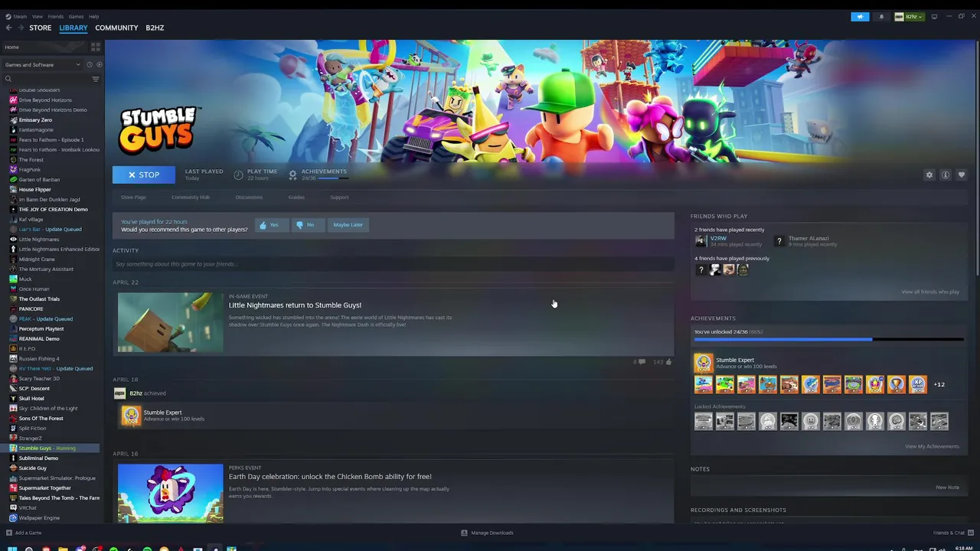Open the Games menu

pos(76,16)
